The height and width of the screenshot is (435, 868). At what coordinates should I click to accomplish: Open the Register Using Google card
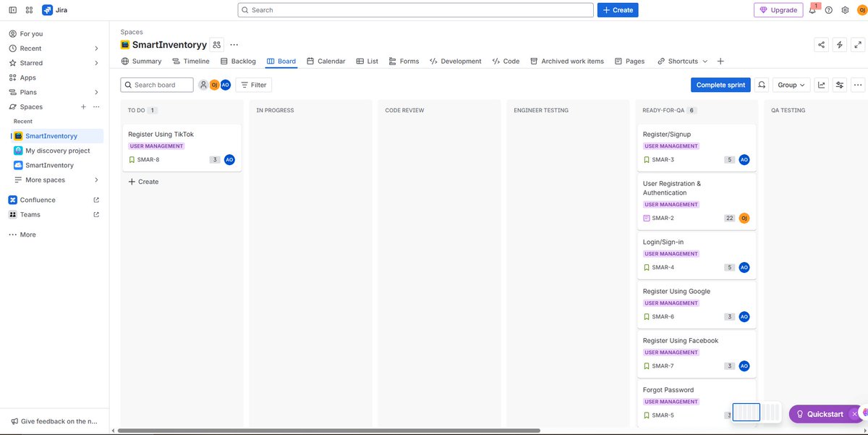coord(697,305)
